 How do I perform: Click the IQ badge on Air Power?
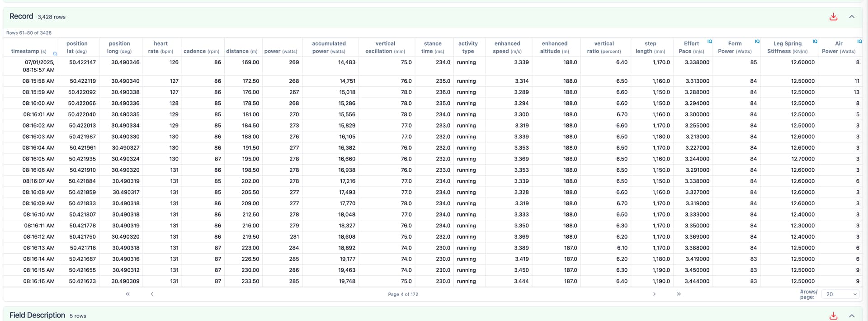point(859,42)
